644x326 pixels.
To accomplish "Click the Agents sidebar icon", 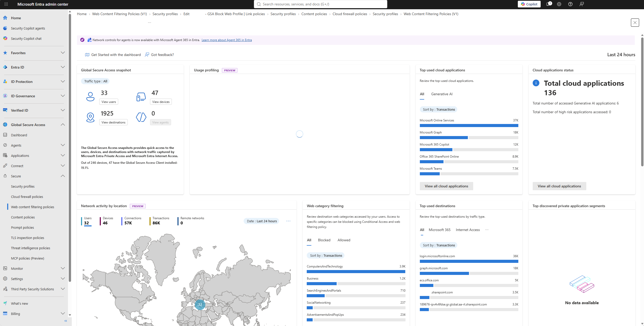I will pyautogui.click(x=5, y=145).
